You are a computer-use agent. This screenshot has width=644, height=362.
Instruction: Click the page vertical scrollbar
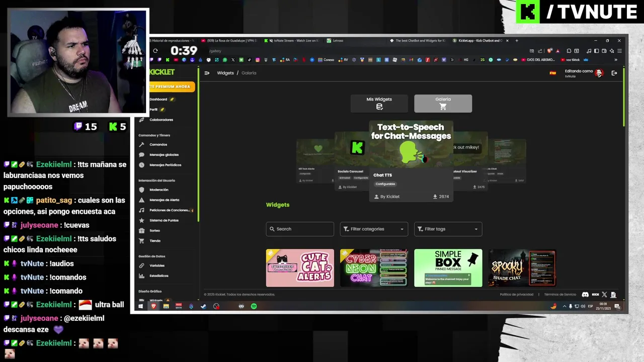[x=624, y=97]
